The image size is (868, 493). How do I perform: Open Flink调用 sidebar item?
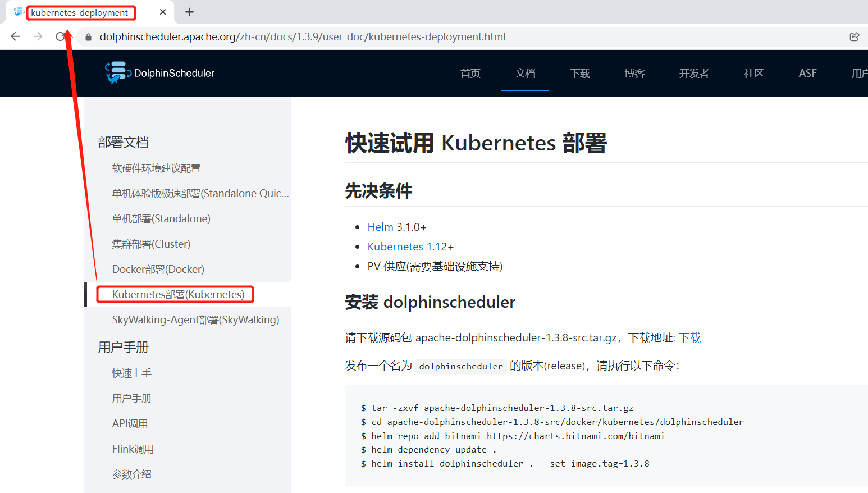point(133,449)
